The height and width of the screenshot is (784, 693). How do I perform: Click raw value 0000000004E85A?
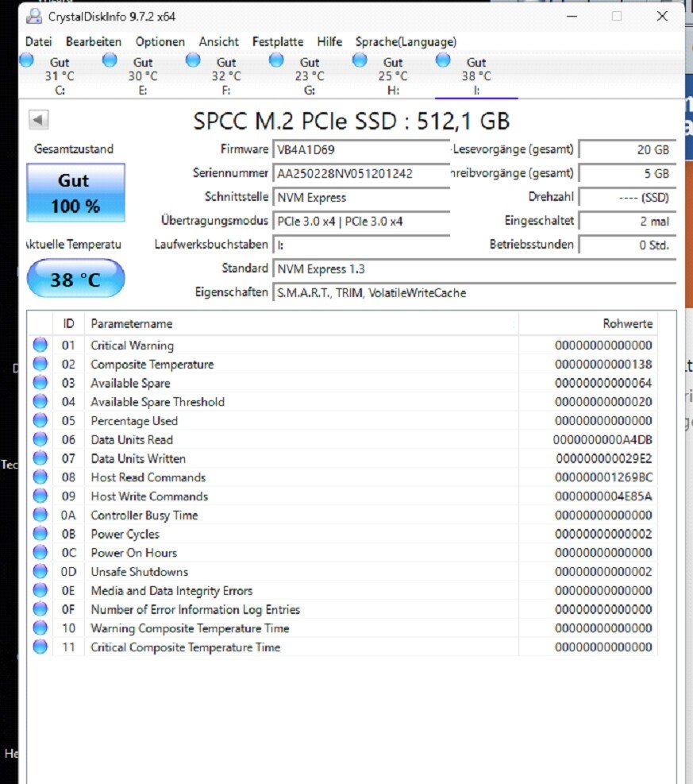tap(603, 496)
